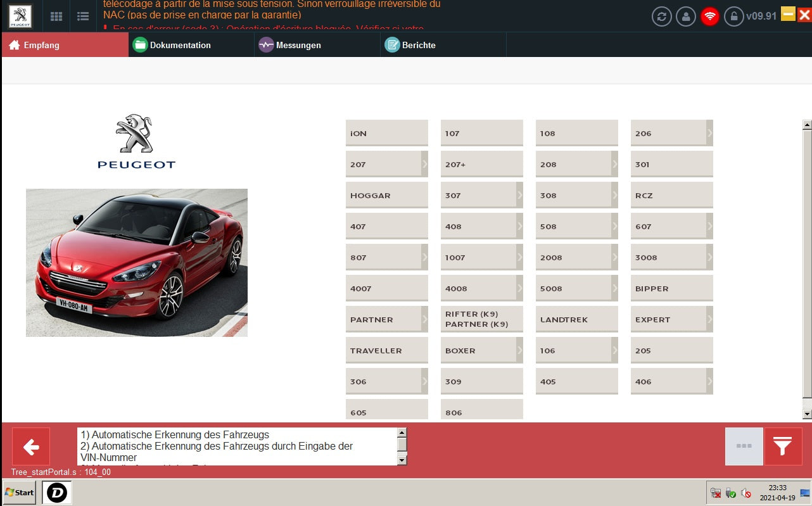Click the refresh sync icon in header
This screenshot has height=506, width=812.
(x=662, y=16)
